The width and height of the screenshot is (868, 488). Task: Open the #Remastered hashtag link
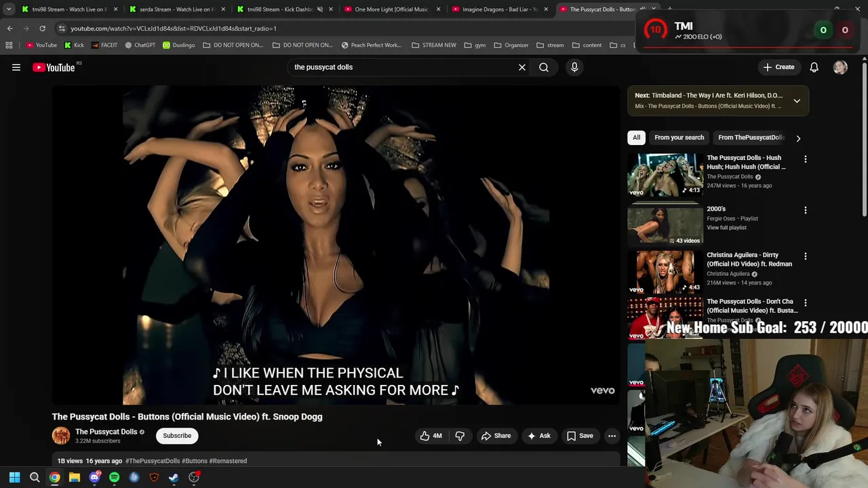pyautogui.click(x=228, y=461)
